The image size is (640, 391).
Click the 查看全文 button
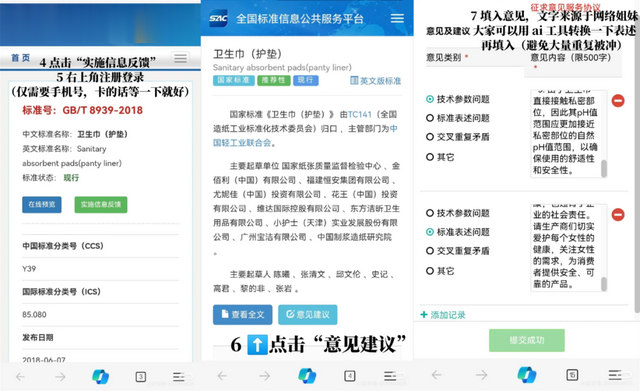243,315
